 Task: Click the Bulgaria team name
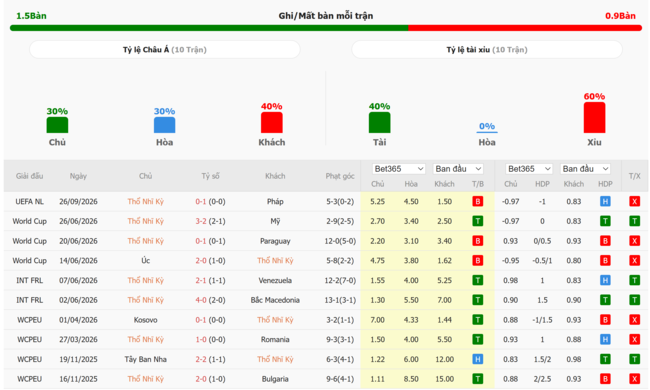coord(275,379)
